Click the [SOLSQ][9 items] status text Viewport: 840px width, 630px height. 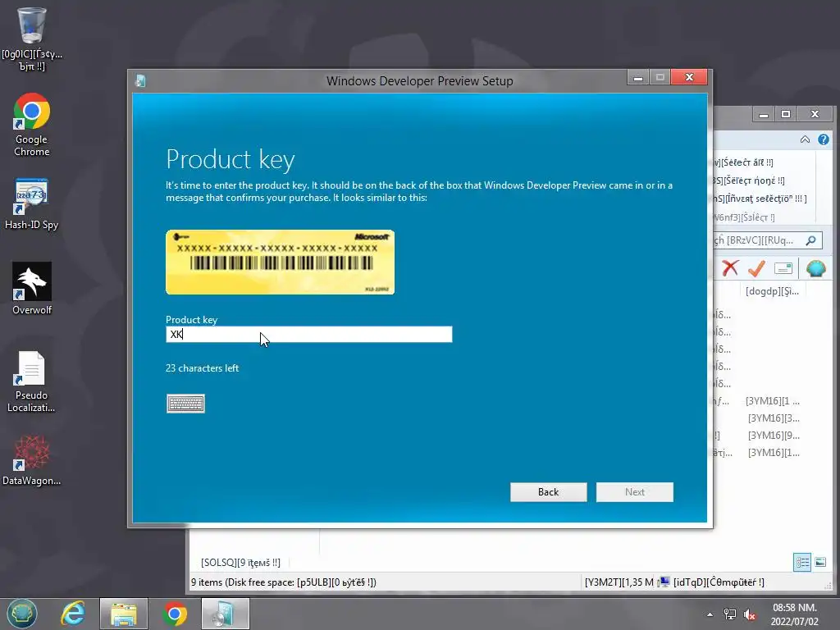tap(240, 563)
